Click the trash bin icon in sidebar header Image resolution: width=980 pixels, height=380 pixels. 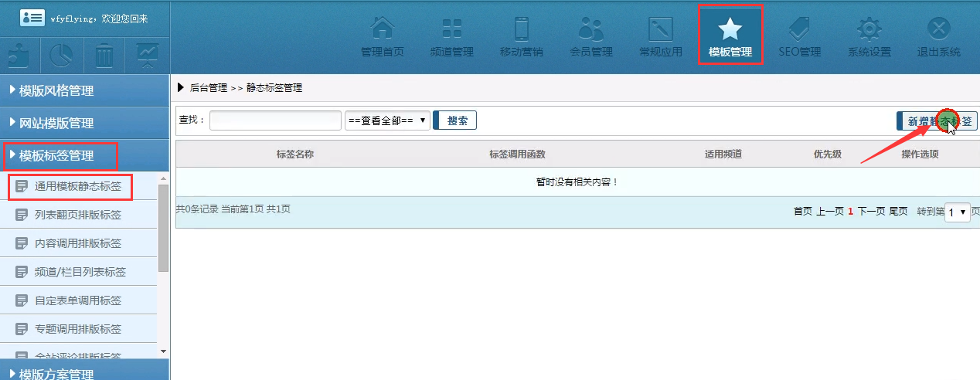[104, 56]
